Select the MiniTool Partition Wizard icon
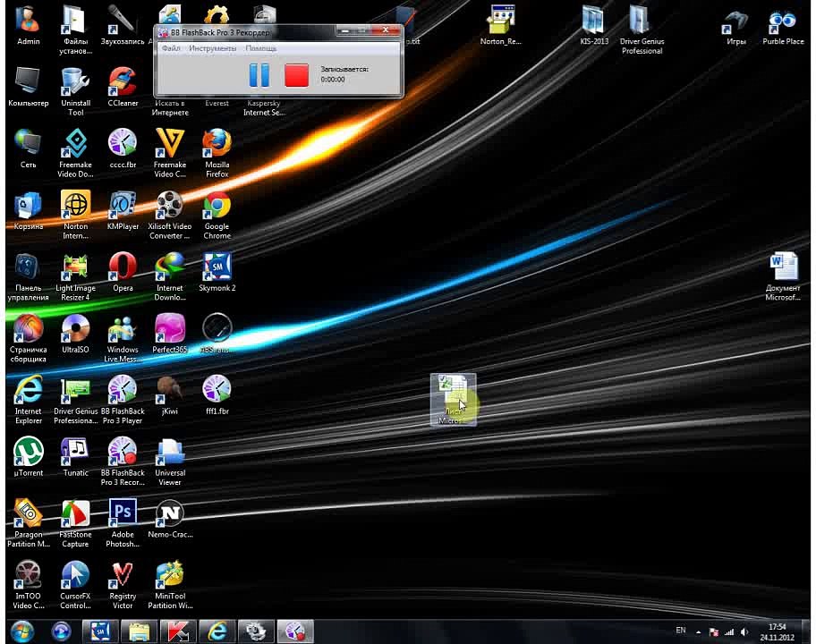This screenshot has height=644, width=816. pos(170,585)
